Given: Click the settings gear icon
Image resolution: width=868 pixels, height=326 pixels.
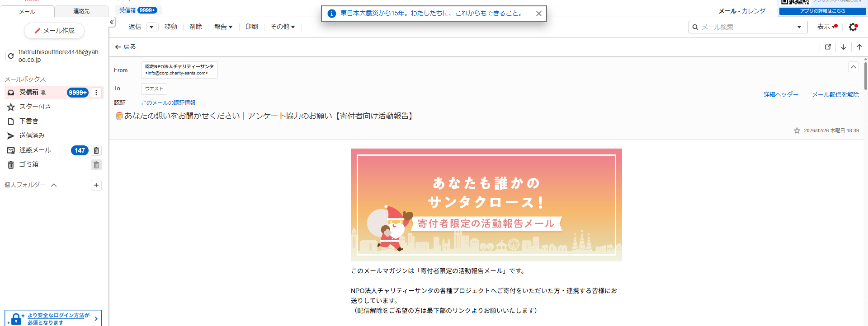Looking at the screenshot, I should (x=853, y=27).
